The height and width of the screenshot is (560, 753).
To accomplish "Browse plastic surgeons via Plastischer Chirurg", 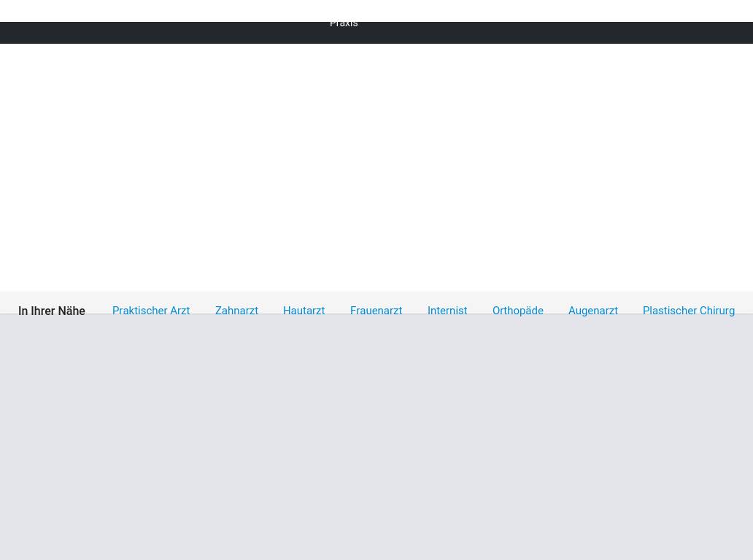I will point(688,311).
